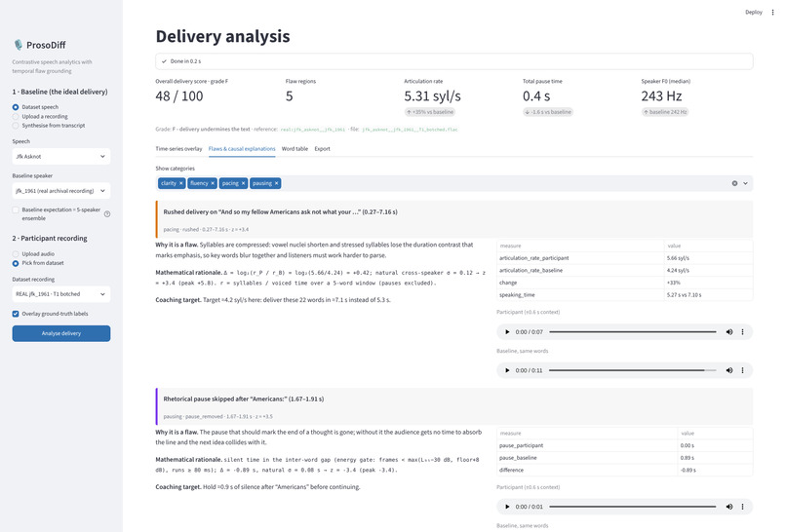
Task: Click the '5.31 syl/s' articulation rate value
Action: point(433,96)
